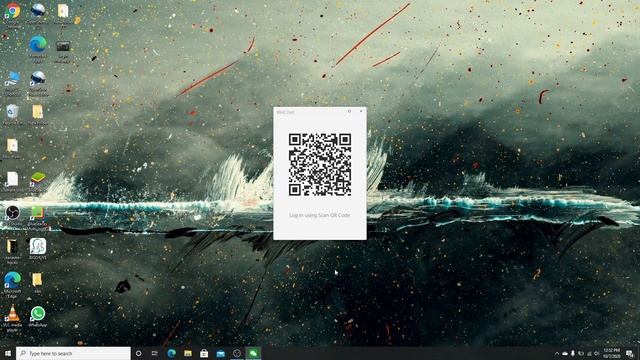Open BlueStacks Multi-Instance shortcut beside OBS
This screenshot has width=640, height=360.
[38, 218]
